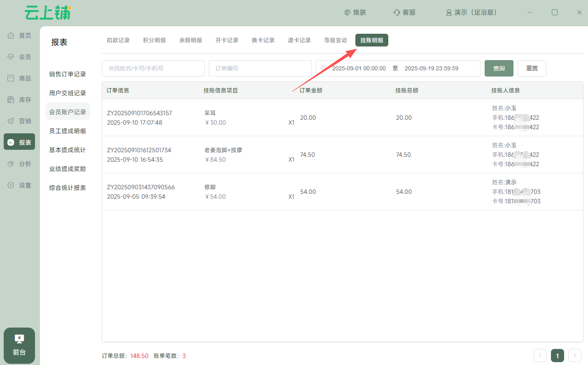Switch to 扣款记录 tab
Screen dimensions: 588x365
point(118,40)
